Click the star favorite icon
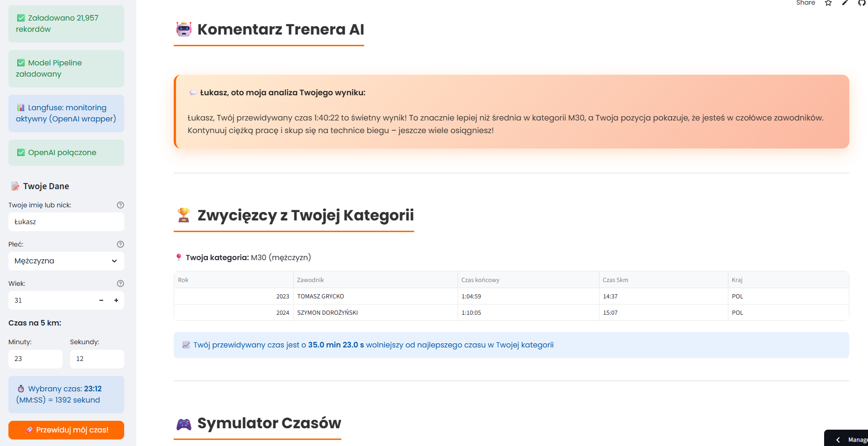 (x=828, y=3)
